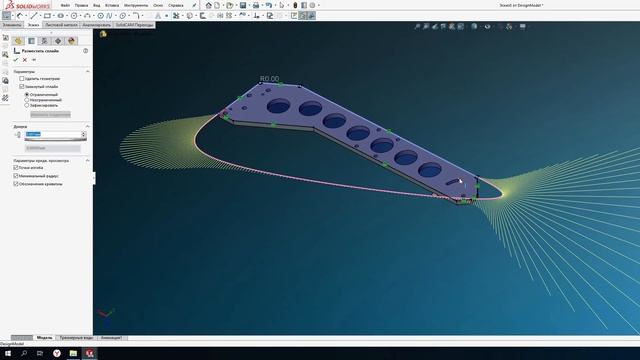Collapse the Допуск section chevron

click(x=87, y=127)
